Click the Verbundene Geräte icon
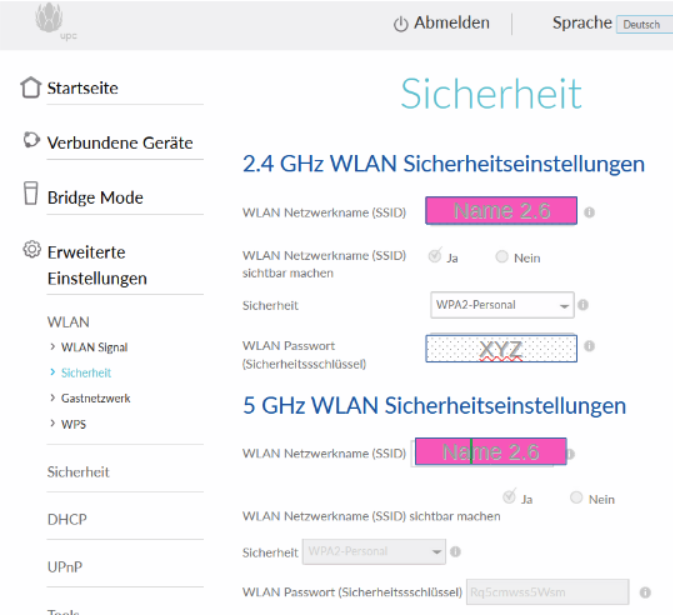This screenshot has width=673, height=615. [x=32, y=142]
